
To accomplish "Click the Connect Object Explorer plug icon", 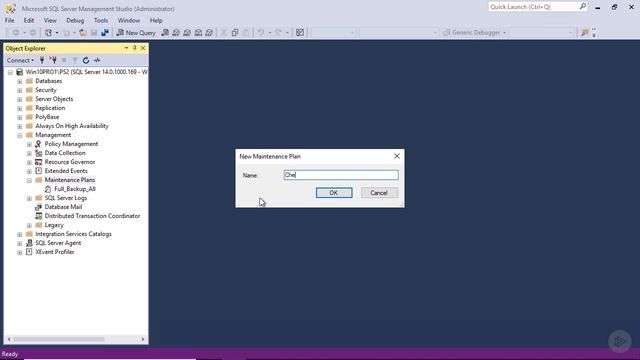I will tap(42, 60).
